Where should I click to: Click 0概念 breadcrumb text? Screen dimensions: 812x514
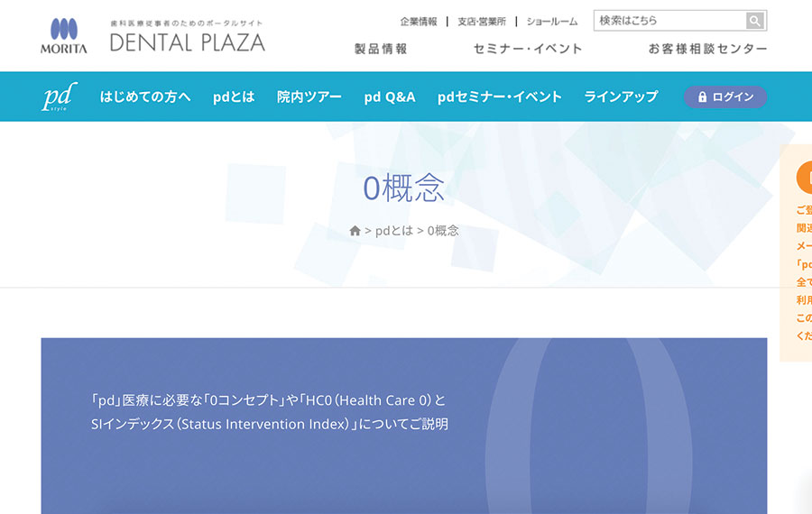point(443,231)
